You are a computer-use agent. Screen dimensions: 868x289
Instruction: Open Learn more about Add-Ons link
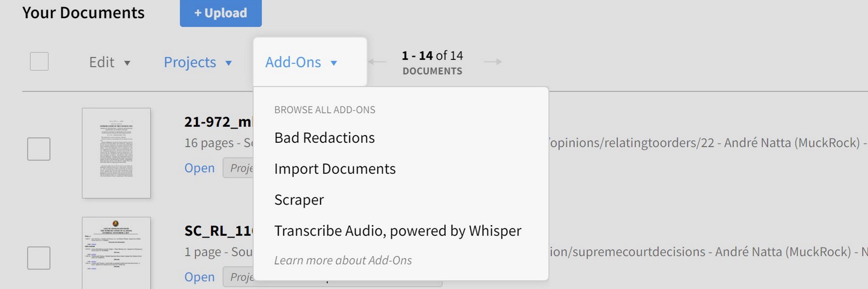342,260
